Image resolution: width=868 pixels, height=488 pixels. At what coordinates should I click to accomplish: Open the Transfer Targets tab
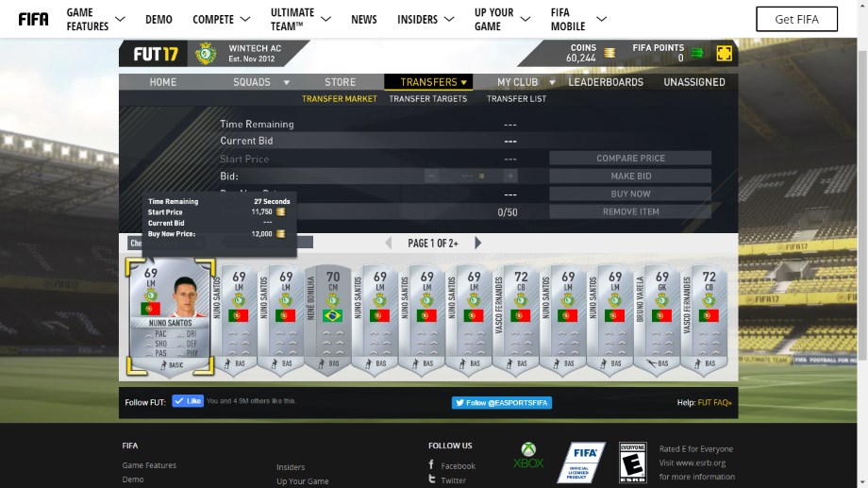pyautogui.click(x=427, y=99)
